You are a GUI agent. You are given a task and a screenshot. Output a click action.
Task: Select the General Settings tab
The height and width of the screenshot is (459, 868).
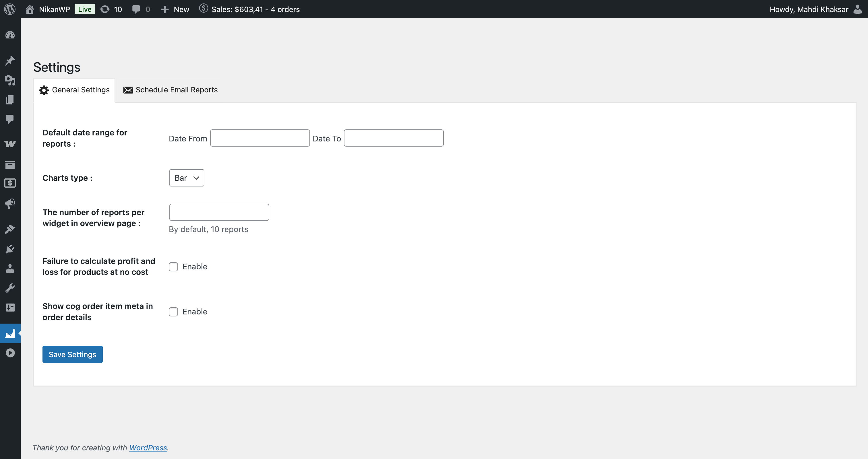(x=74, y=90)
